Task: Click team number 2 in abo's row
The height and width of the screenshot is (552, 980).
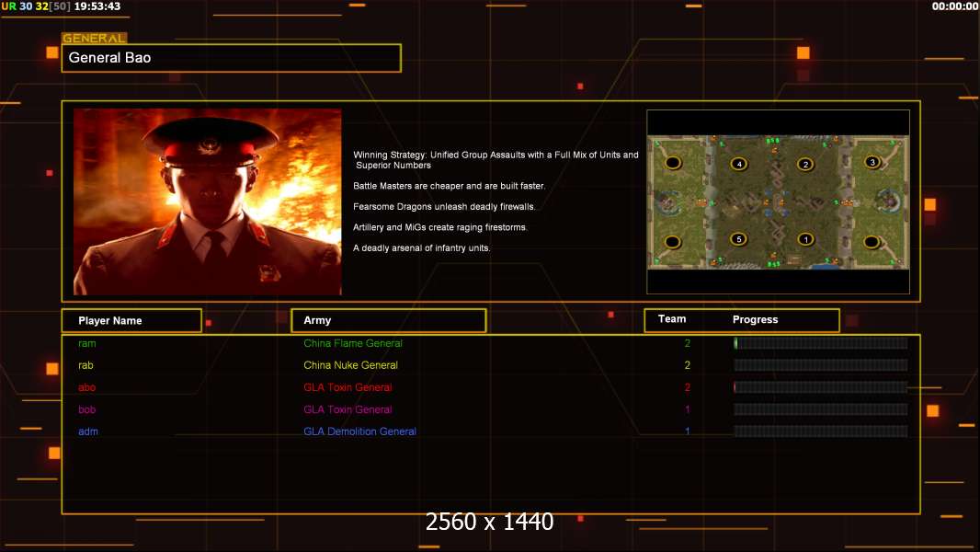Action: pyautogui.click(x=688, y=387)
